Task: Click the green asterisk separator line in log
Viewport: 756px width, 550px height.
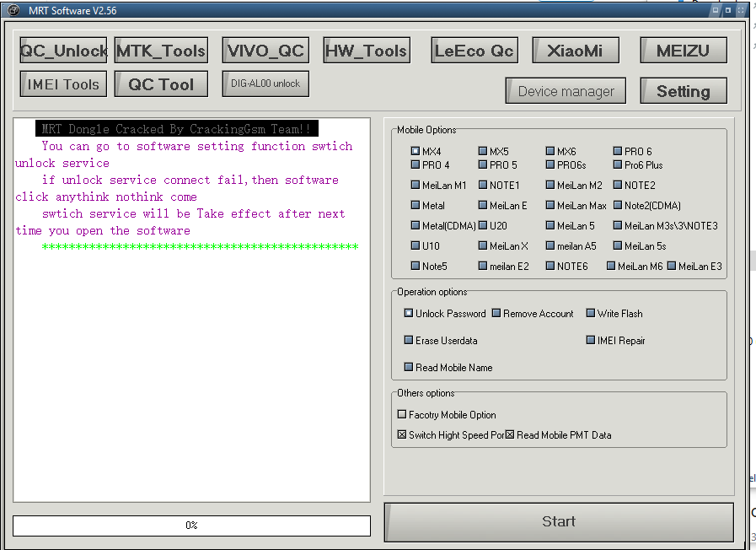Action: pyautogui.click(x=200, y=247)
